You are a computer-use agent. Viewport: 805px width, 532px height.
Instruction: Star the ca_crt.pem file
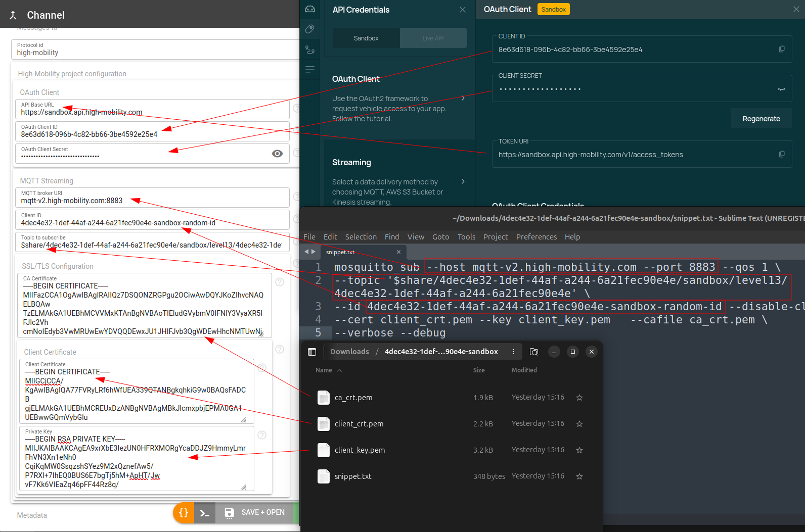click(579, 398)
